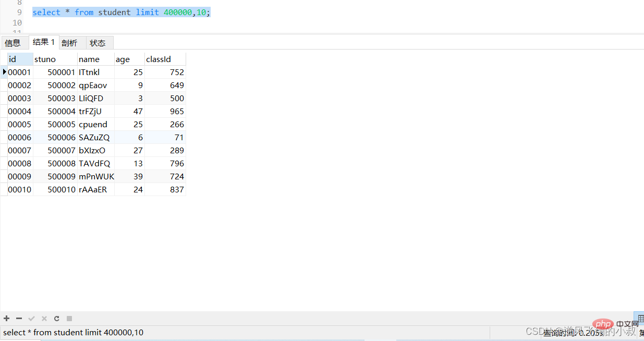Select stuno cell 500003
The width and height of the screenshot is (644, 341).
pyautogui.click(x=55, y=98)
